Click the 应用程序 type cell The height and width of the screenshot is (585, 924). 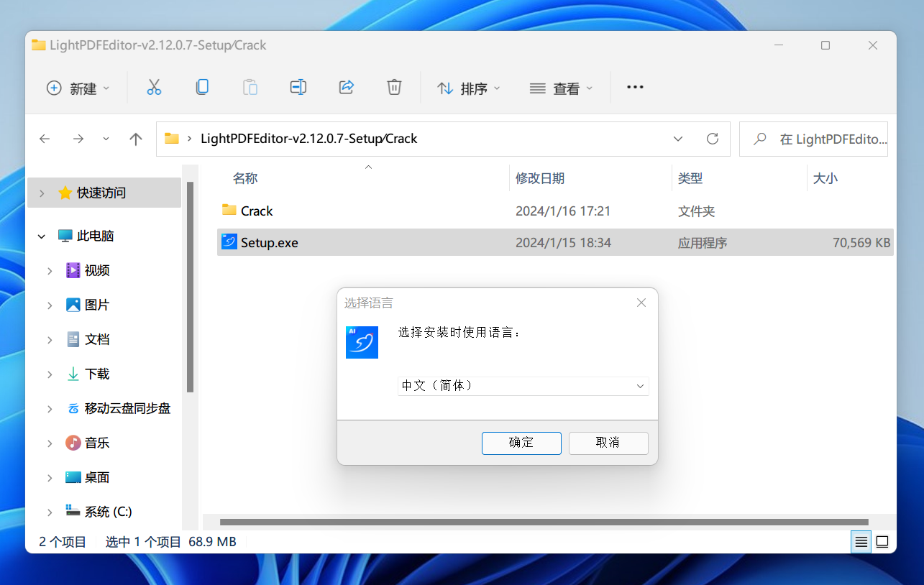tap(703, 243)
